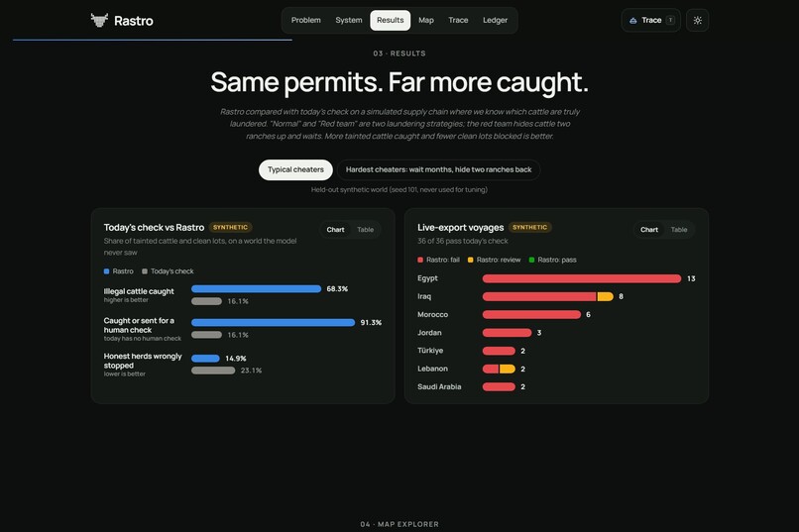Click the blue 68.3% illegal cattle caught bar
Image resolution: width=799 pixels, height=532 pixels.
point(257,288)
